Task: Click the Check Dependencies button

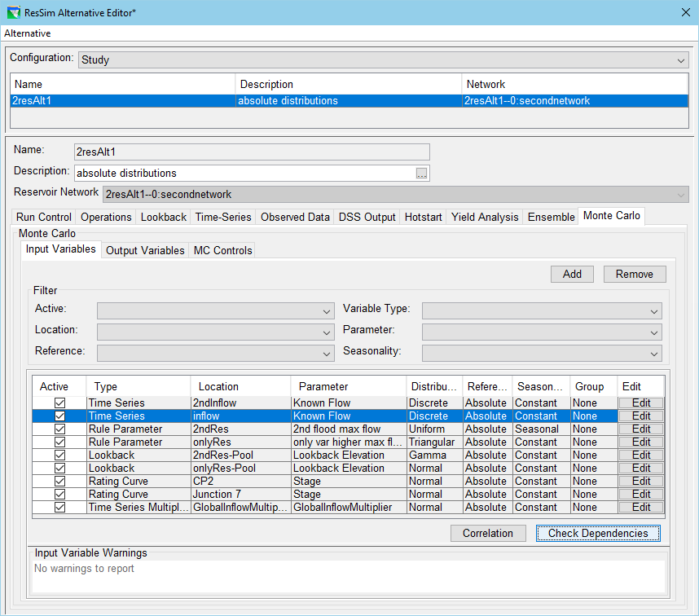Action: point(598,533)
